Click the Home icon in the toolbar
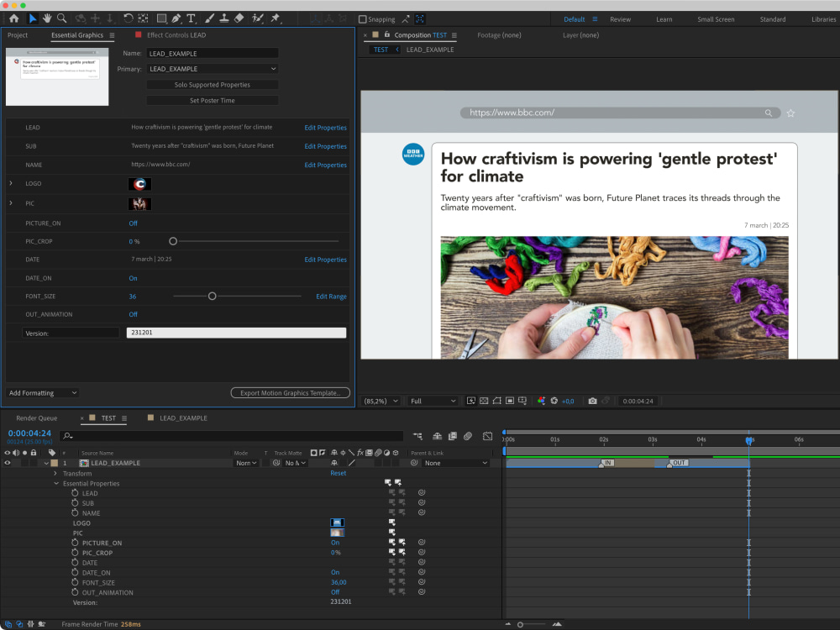The height and width of the screenshot is (630, 840). [14, 18]
